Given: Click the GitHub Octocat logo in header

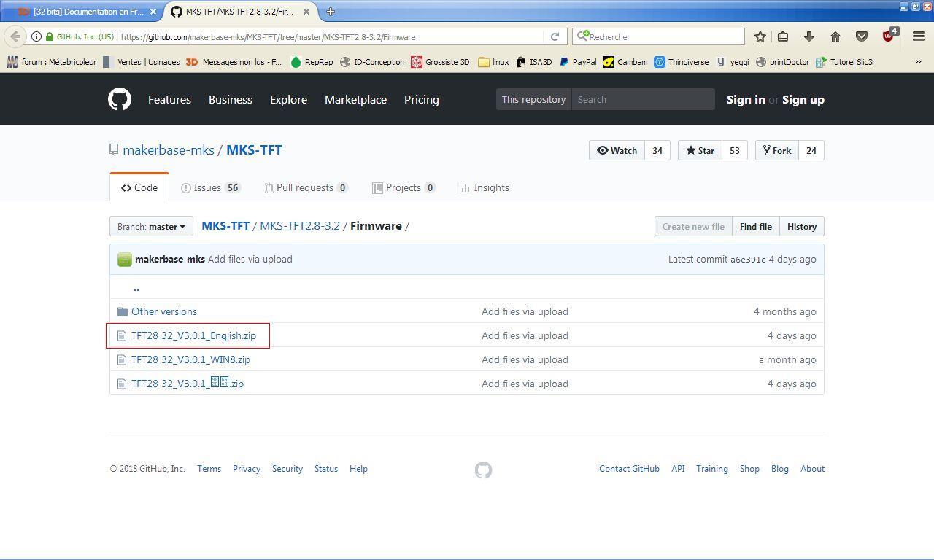Looking at the screenshot, I should [x=120, y=99].
